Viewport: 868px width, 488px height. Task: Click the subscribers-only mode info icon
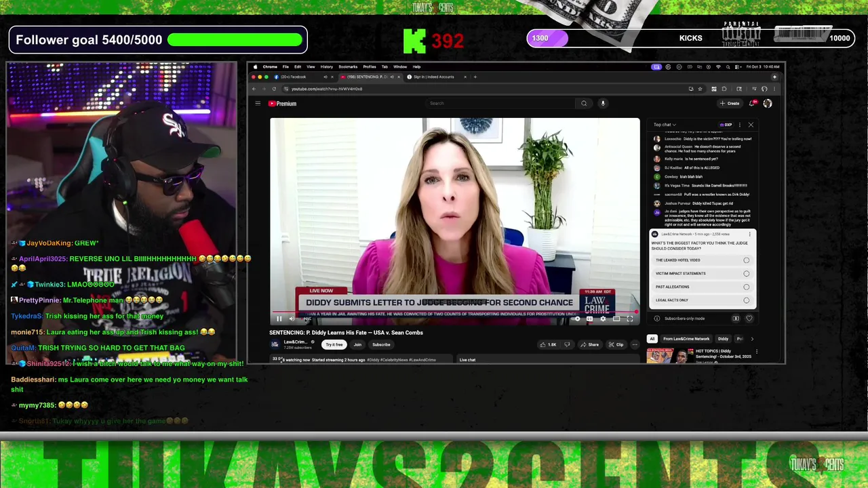(656, 319)
